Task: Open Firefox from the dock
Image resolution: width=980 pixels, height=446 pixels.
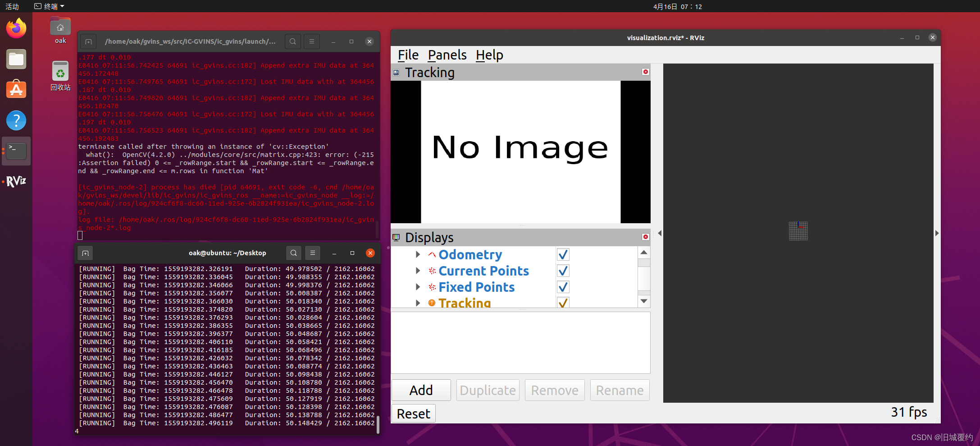Action: click(16, 28)
